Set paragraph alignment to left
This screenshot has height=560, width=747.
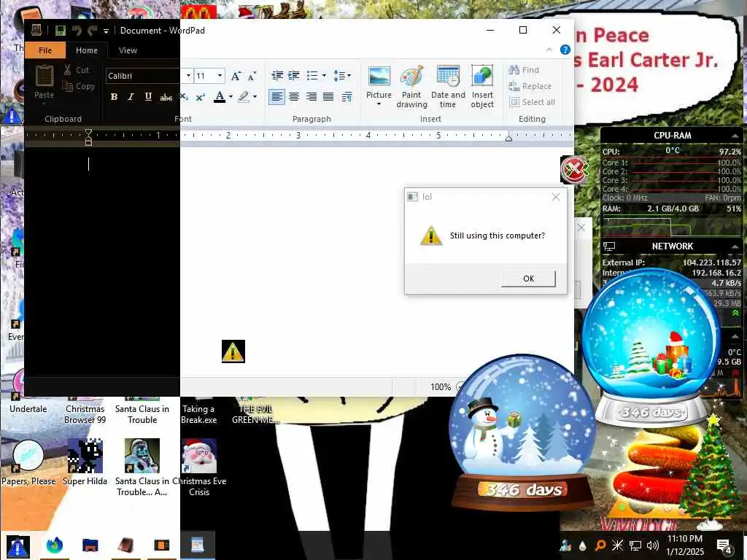click(x=276, y=97)
